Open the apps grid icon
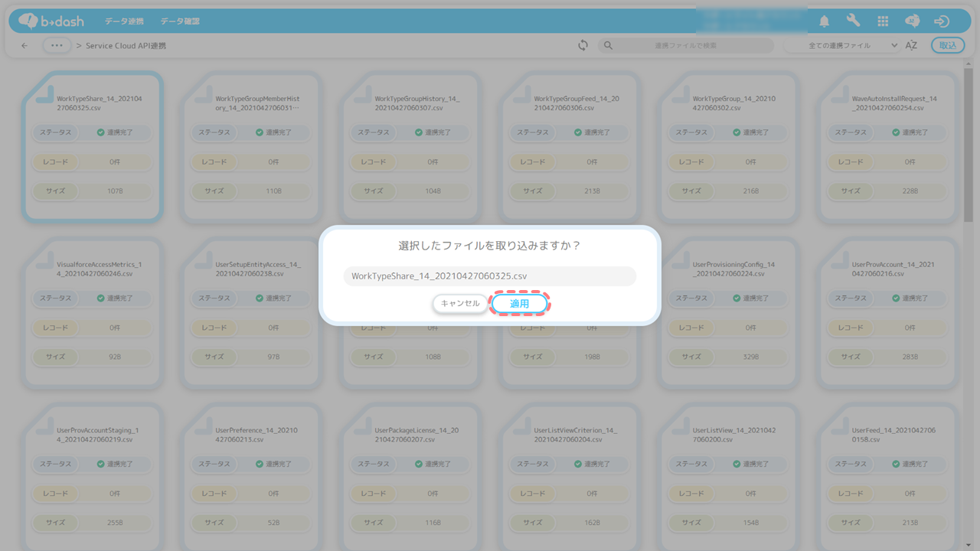 click(x=883, y=21)
